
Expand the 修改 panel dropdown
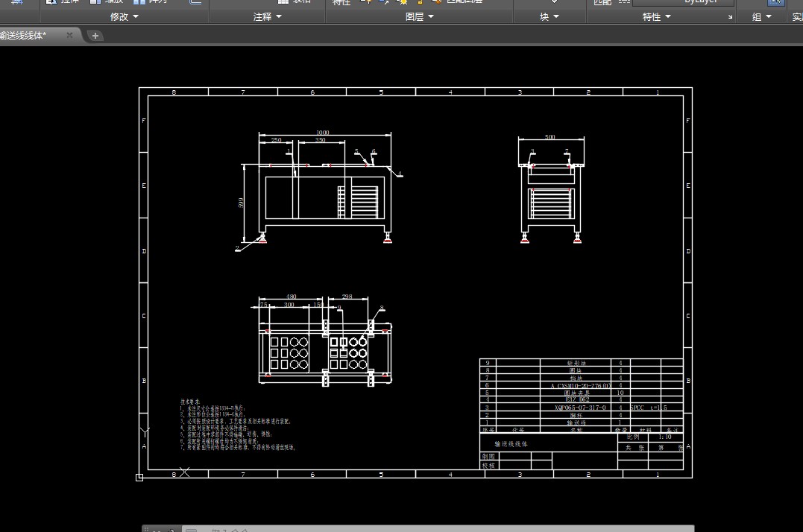pos(125,17)
